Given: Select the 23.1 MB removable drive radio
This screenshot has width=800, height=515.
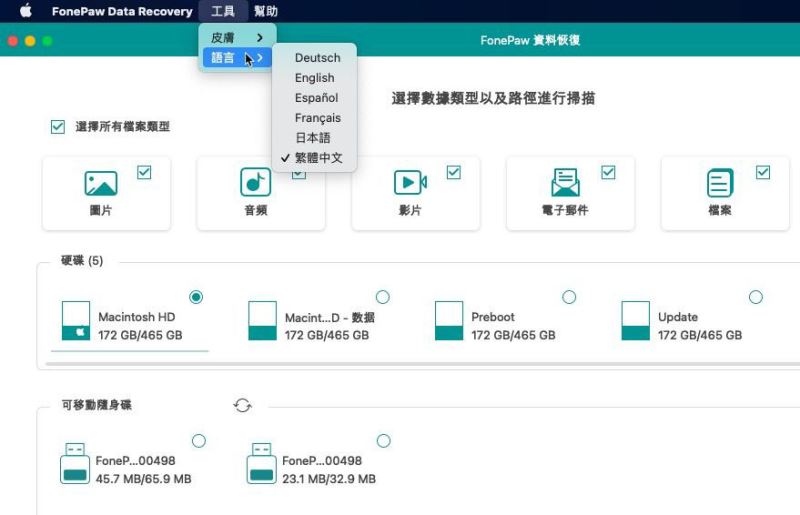Looking at the screenshot, I should click(x=383, y=441).
